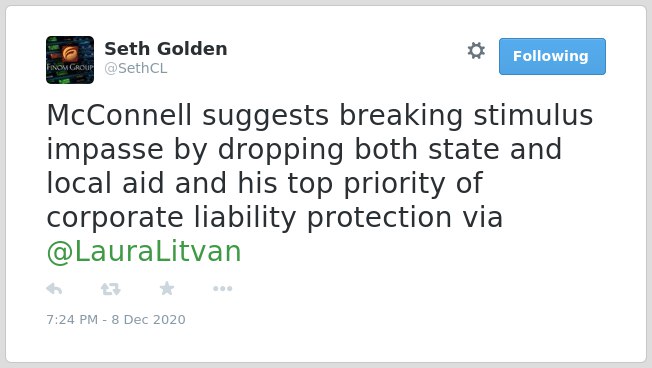The image size is (652, 368).
Task: Click the 8 Dec 2020 date text
Action: coord(148,320)
